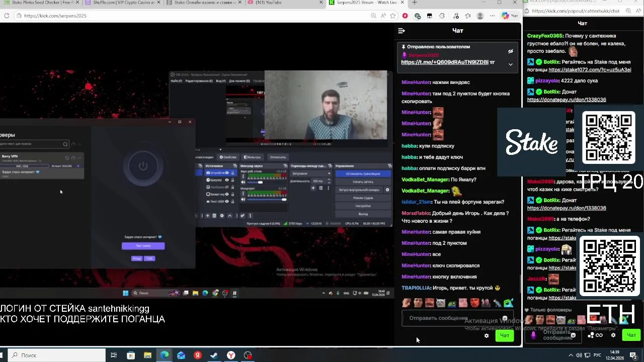Open donatepay.ru/don/1338036 link near chat top

(x=567, y=100)
